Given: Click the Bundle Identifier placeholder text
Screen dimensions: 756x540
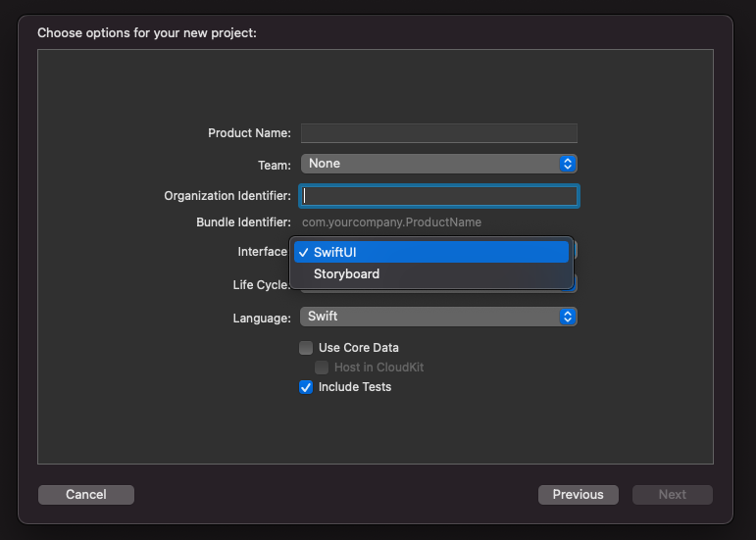Looking at the screenshot, I should (391, 222).
